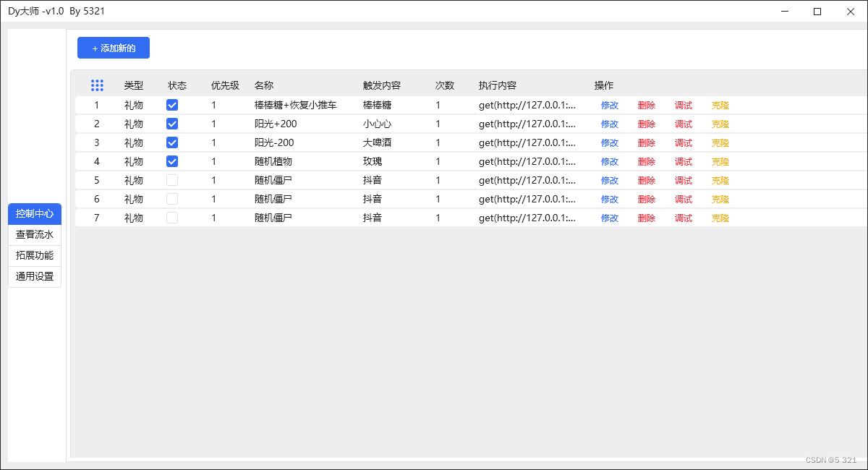Click 克隆 for 阳光+200 row
The width and height of the screenshot is (868, 470).
pos(720,124)
